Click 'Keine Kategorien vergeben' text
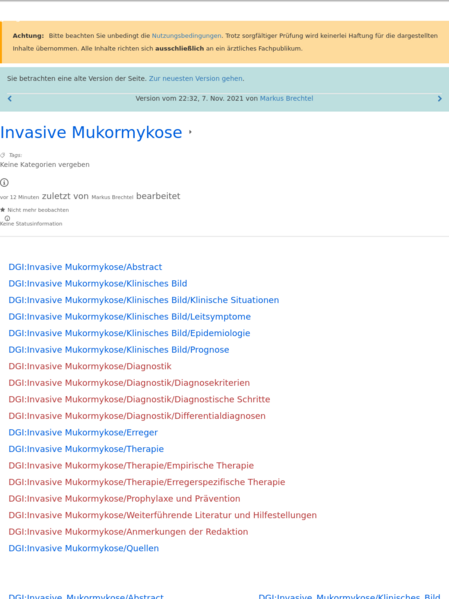Viewport: 449px width, 599px height. [45, 165]
